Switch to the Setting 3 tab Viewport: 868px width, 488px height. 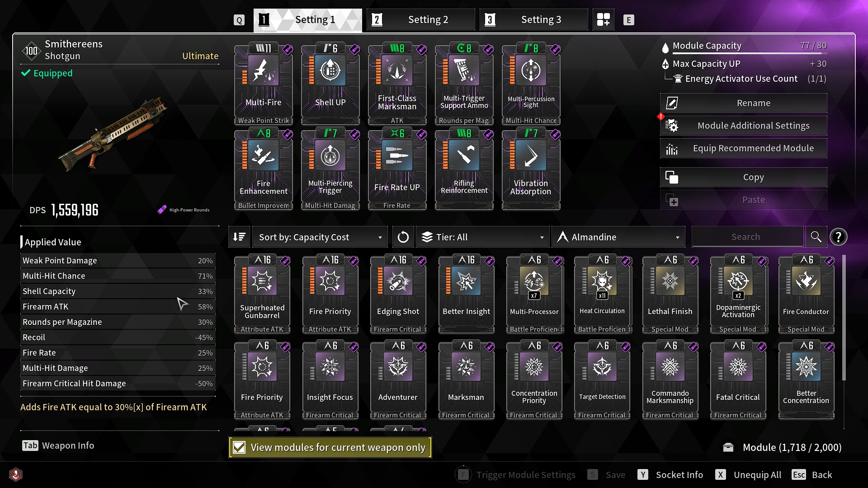[533, 19]
